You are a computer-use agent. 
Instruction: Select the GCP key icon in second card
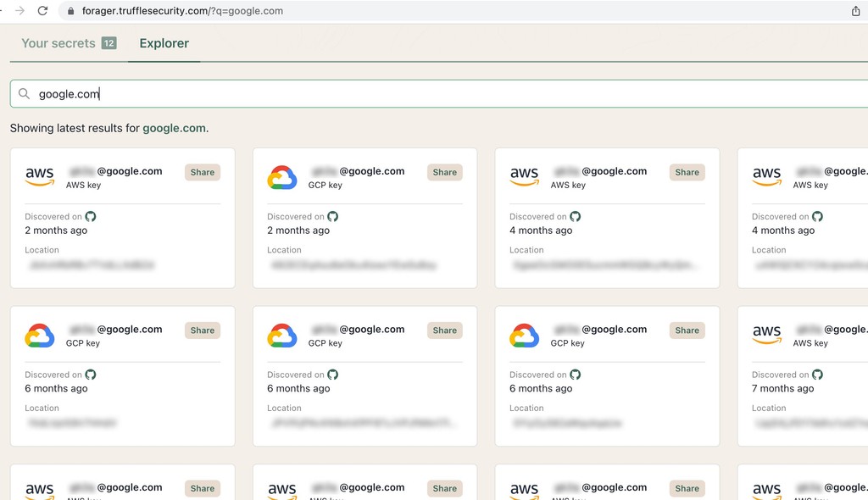tap(281, 177)
